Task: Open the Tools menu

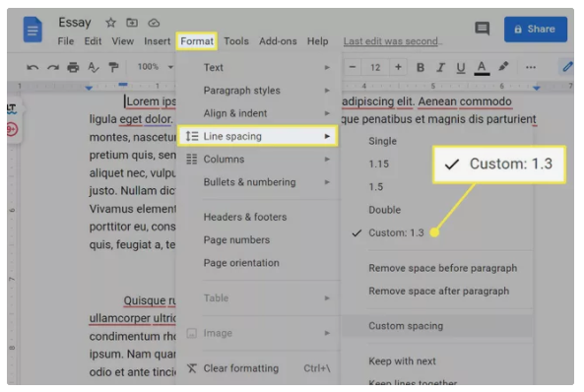Action: point(236,41)
